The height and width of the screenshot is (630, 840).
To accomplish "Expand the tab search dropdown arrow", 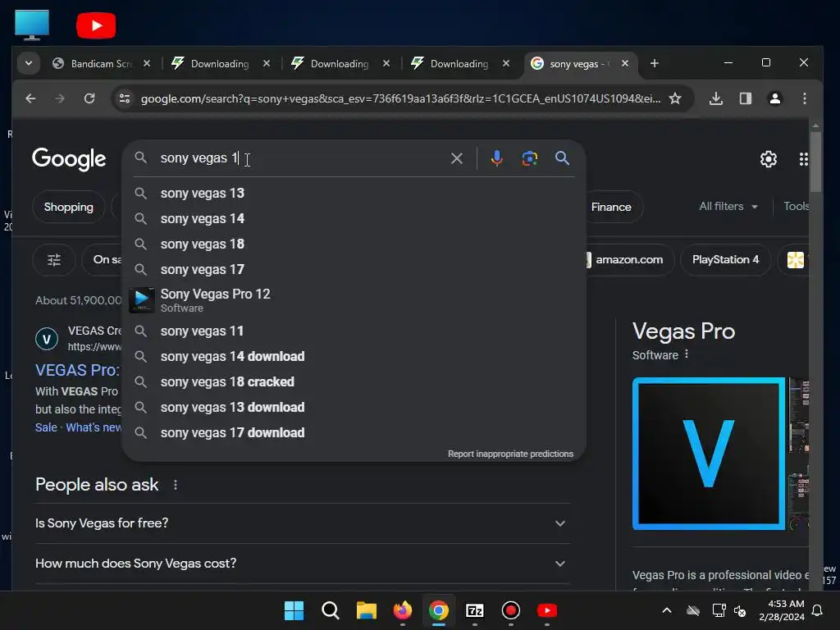I will (x=29, y=64).
